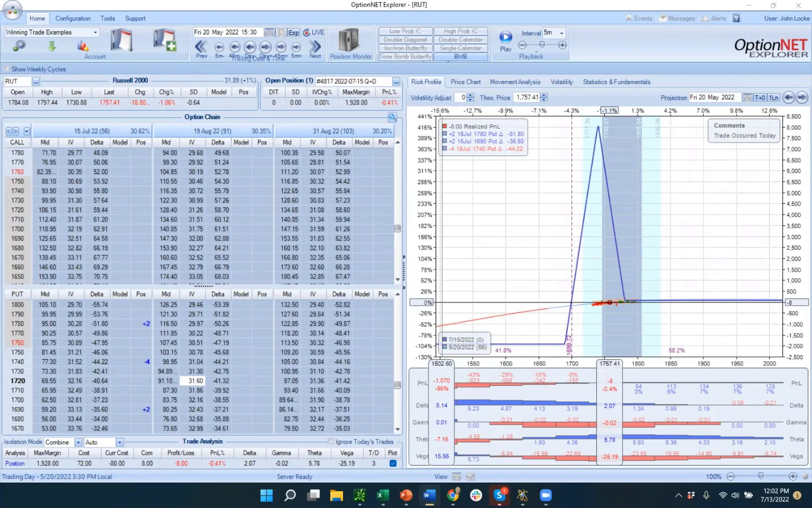Toggle the Realized PnL legend box
Image resolution: width=812 pixels, height=508 pixels.
point(445,127)
